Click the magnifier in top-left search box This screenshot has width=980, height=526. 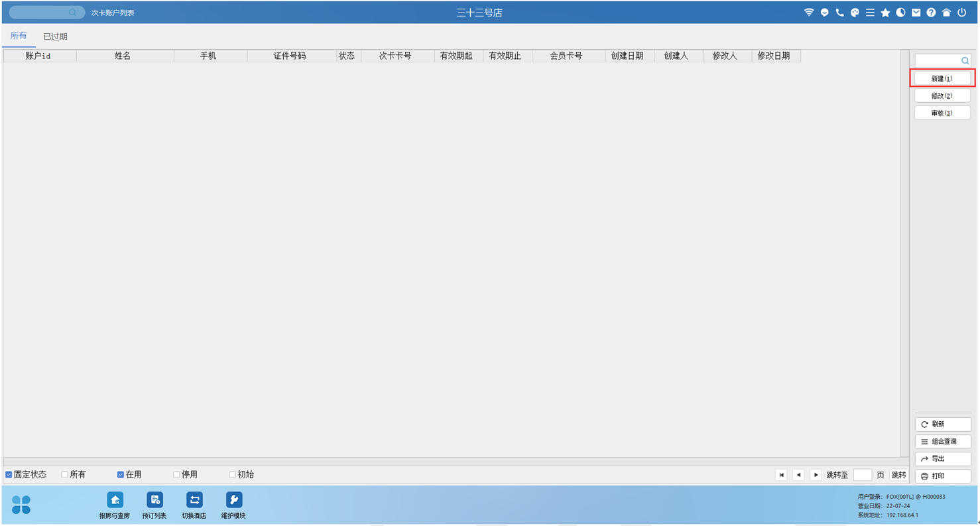pyautogui.click(x=73, y=13)
